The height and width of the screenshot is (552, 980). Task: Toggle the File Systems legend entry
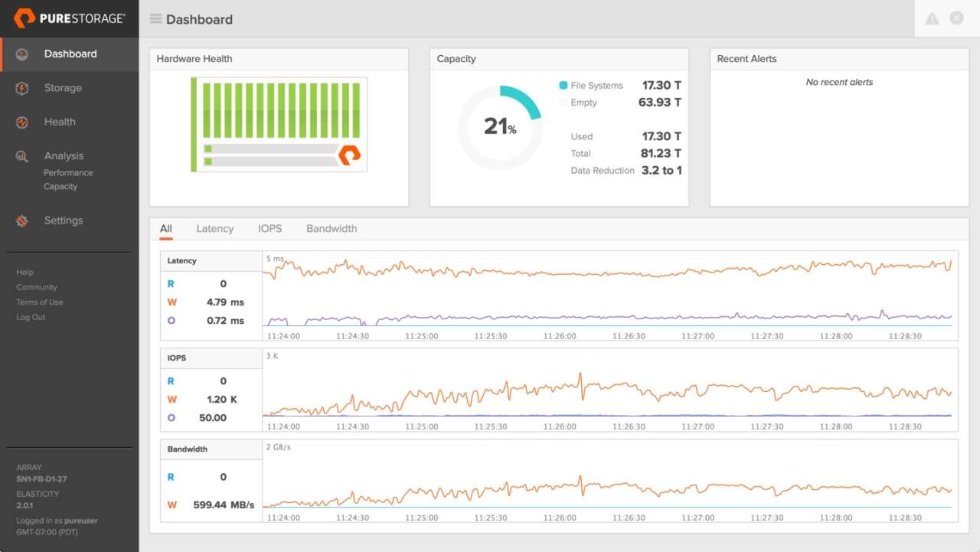[593, 85]
